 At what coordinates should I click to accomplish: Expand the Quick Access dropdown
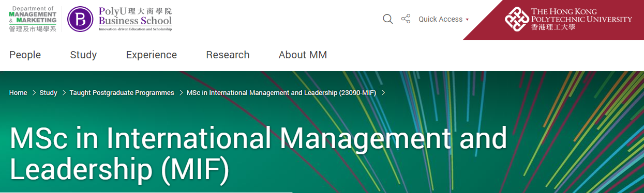click(443, 19)
